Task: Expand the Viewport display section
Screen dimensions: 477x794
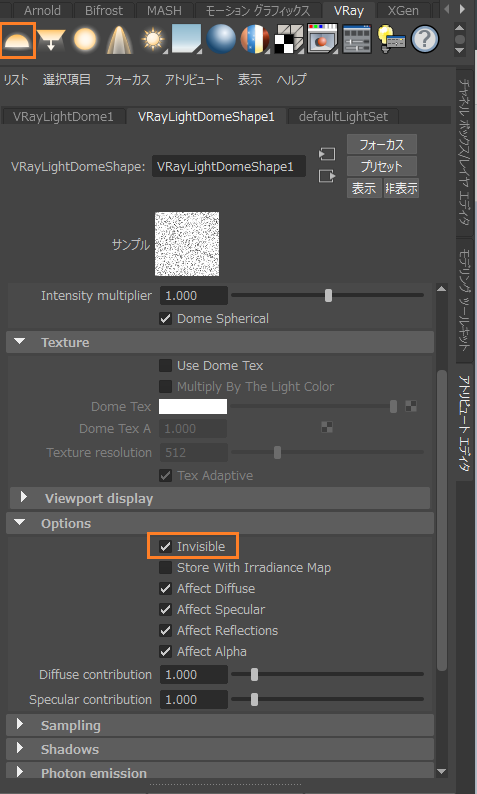Action: click(24, 498)
